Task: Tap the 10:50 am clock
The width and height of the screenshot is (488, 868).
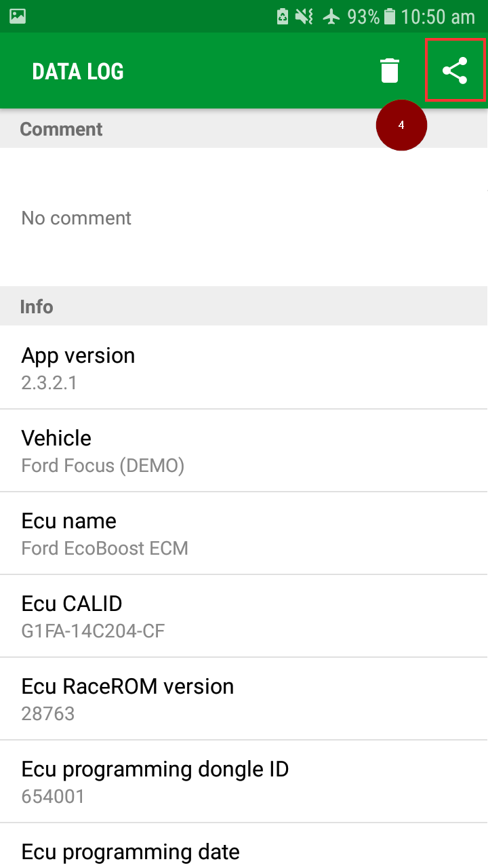Action: 438,16
